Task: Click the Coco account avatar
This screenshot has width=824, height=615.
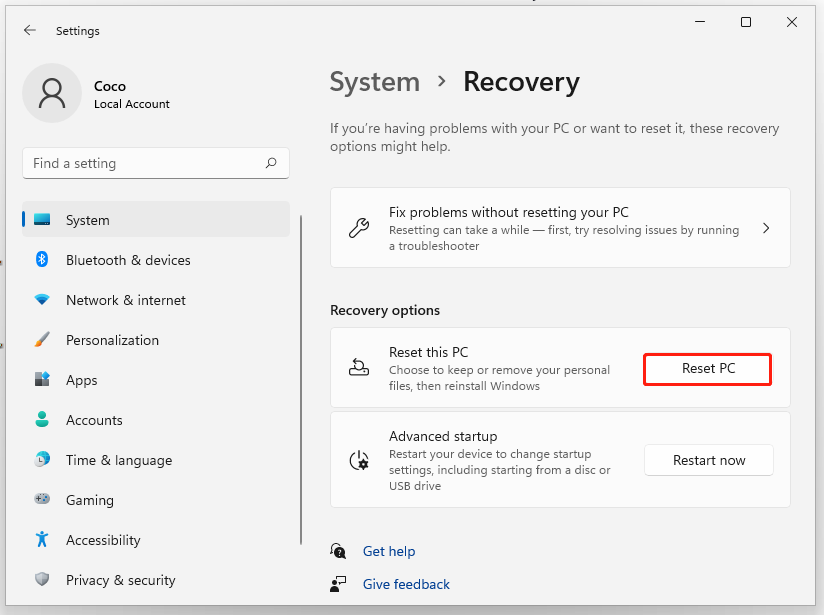Action: 52,93
